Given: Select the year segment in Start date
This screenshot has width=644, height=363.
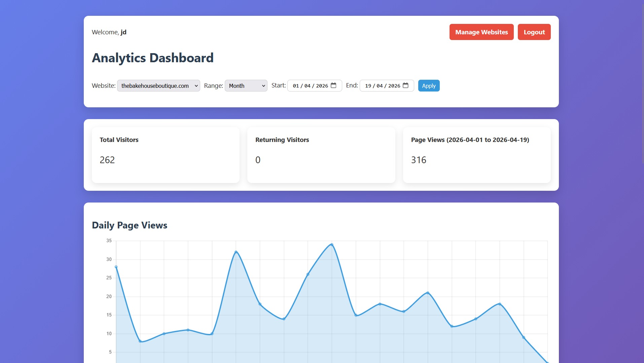Looking at the screenshot, I should point(322,86).
